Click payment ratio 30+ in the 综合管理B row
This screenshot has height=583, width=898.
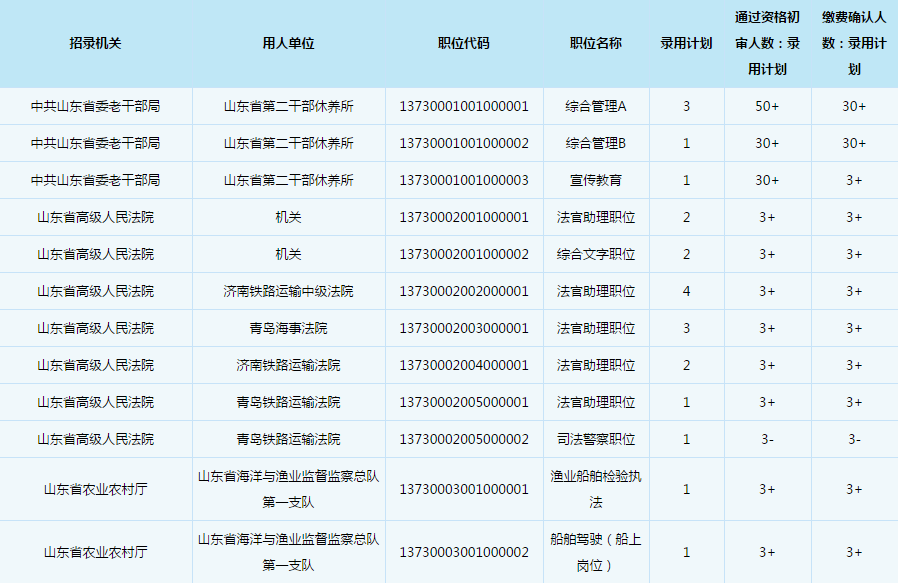pyautogui.click(x=854, y=143)
